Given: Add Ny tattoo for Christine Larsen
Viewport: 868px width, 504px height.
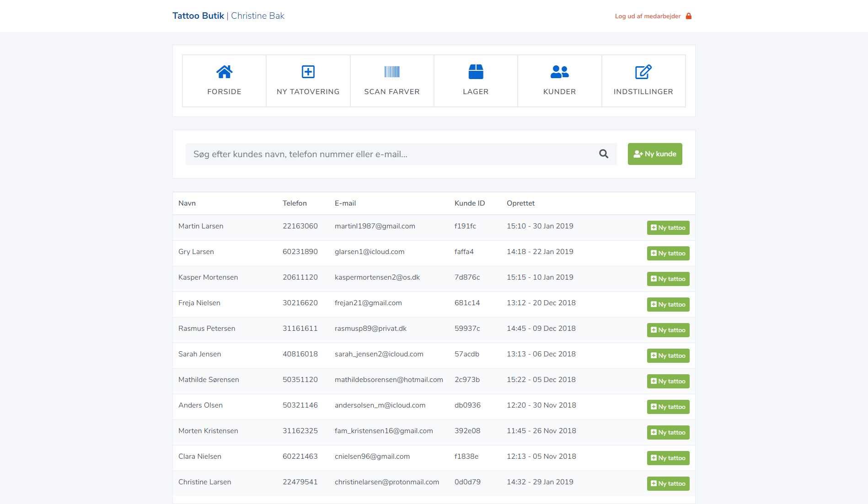Looking at the screenshot, I should 668,483.
